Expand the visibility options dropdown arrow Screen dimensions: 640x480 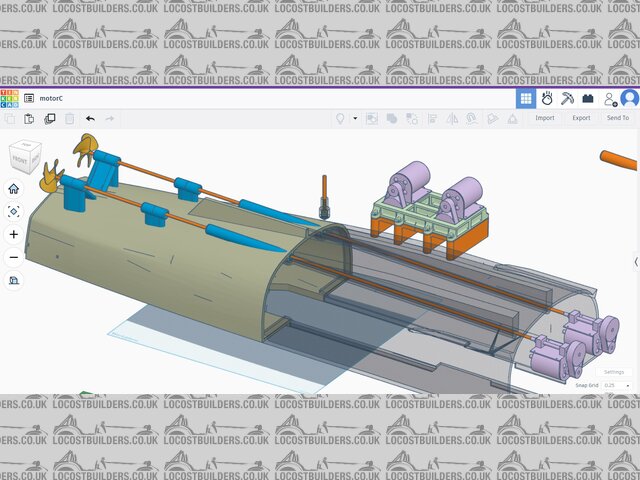point(354,118)
